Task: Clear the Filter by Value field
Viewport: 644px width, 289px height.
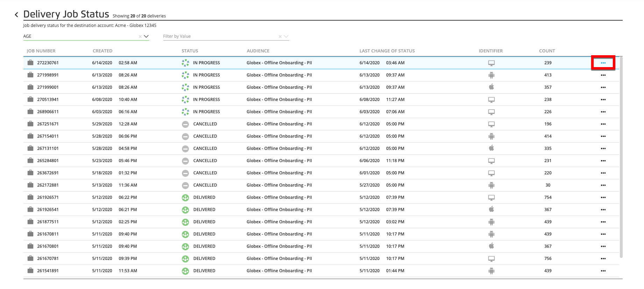Action: (280, 36)
